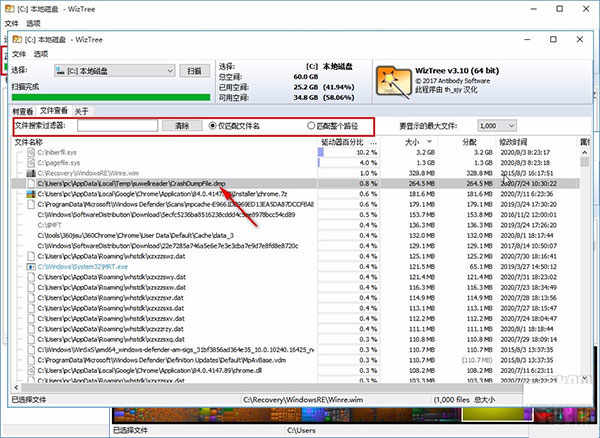Viewport: 600px width, 438px height.
Task: Click the file icon of the 111.1 MB .dat row
Action: pos(31,329)
